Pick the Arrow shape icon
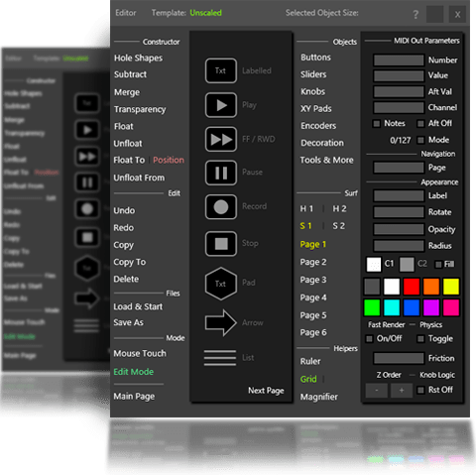 coord(221,323)
